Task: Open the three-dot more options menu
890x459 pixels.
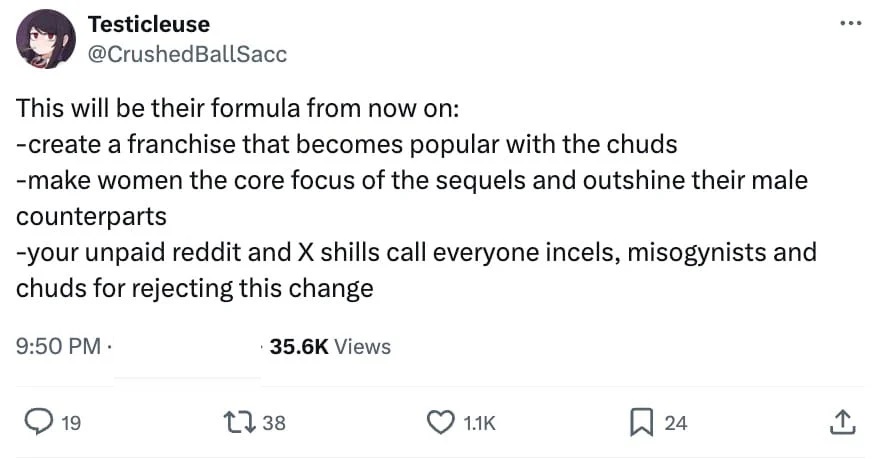Action: (x=851, y=24)
